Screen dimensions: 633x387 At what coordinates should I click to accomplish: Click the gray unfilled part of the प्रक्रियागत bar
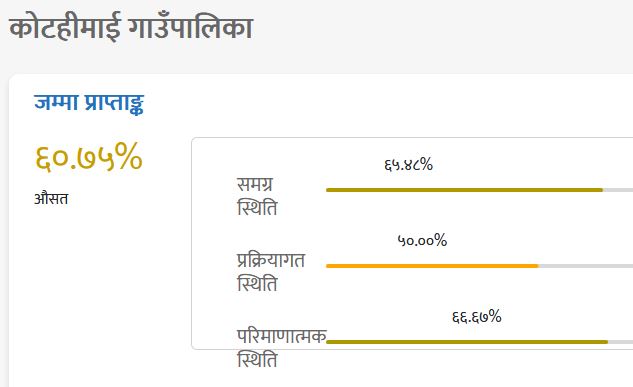(x=586, y=266)
